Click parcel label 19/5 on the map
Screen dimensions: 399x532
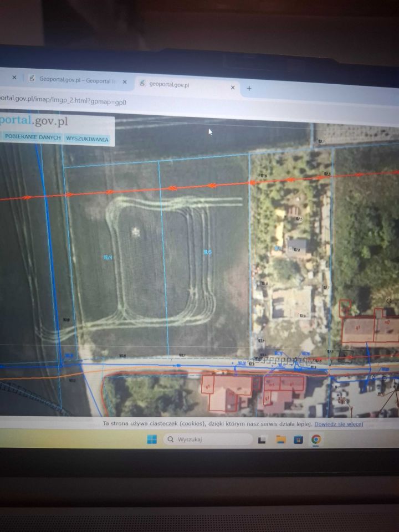(x=207, y=253)
